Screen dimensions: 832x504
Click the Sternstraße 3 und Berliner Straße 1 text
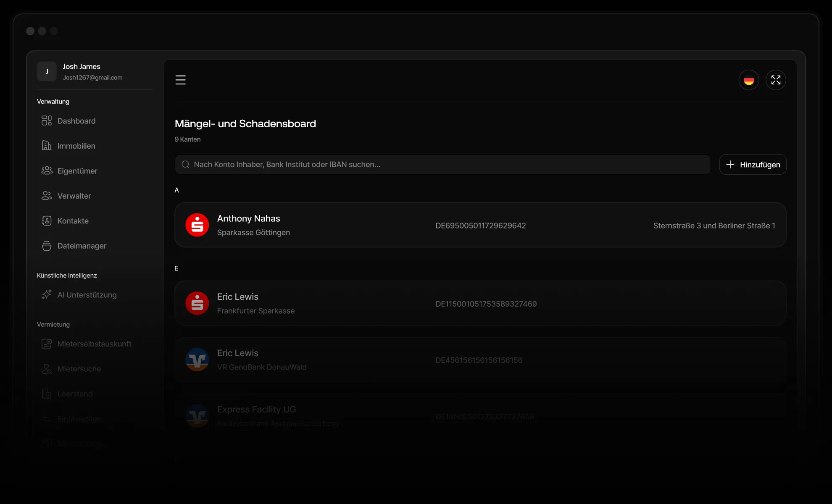point(714,226)
